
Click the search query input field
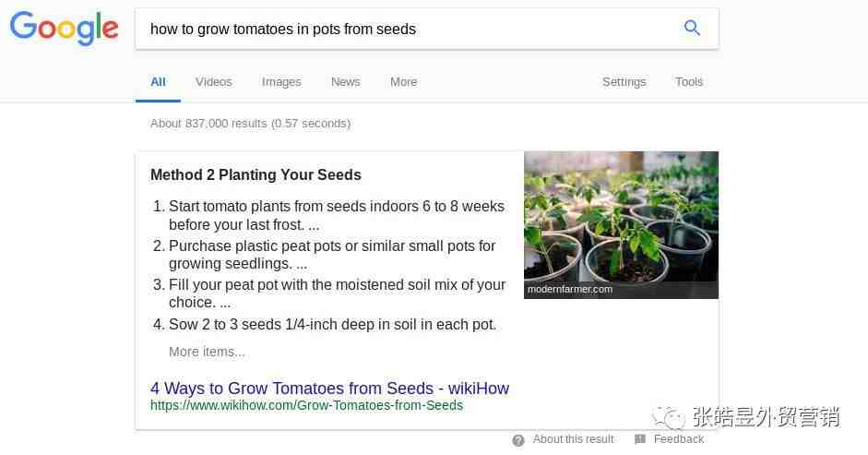coord(407,29)
